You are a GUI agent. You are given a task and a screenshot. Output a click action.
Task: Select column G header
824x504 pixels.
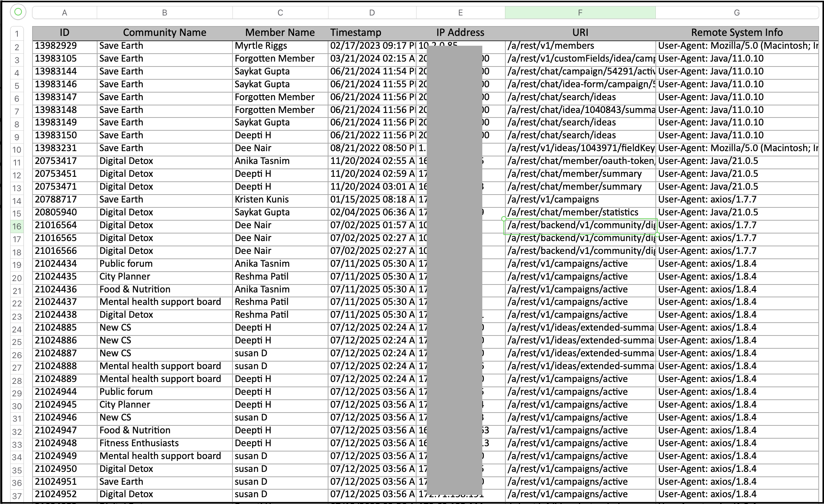tap(737, 13)
